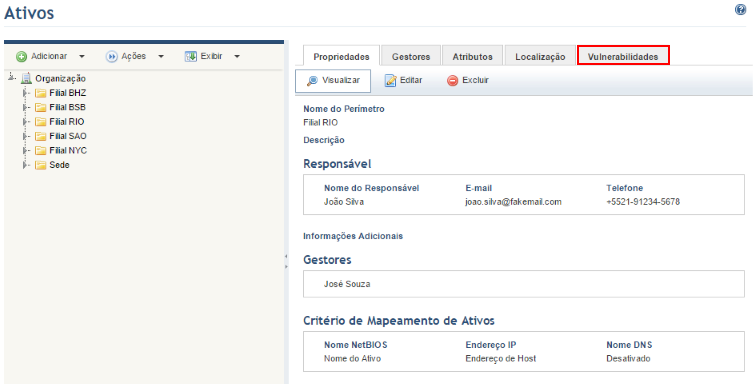The width and height of the screenshot is (756, 384).
Task: Click the green Adicionar plus icon
Action: tap(21, 57)
